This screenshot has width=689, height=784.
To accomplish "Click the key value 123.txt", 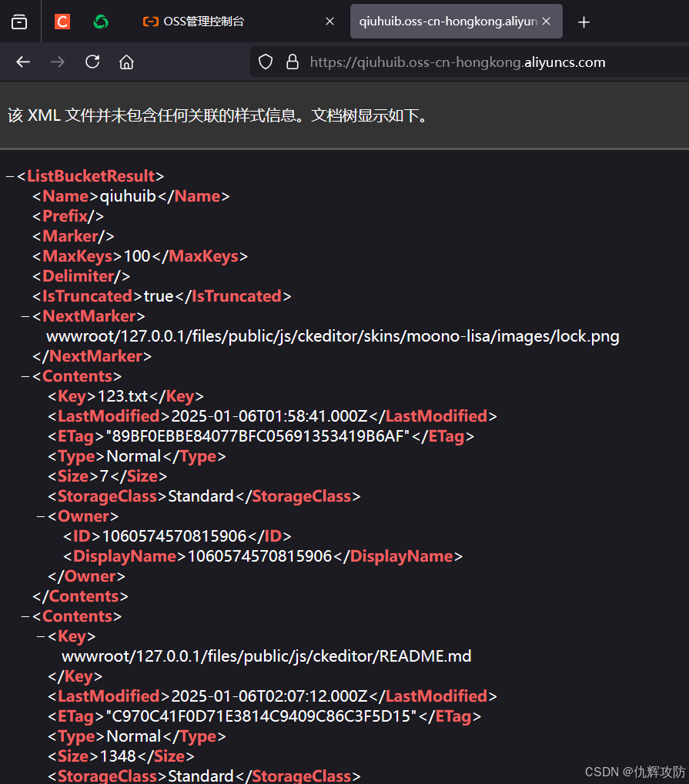I will click(122, 396).
